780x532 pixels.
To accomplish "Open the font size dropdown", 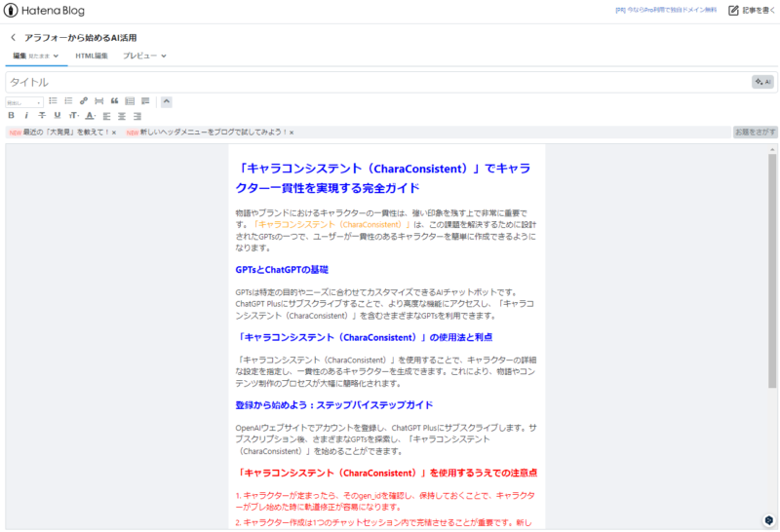I will pyautogui.click(x=74, y=115).
